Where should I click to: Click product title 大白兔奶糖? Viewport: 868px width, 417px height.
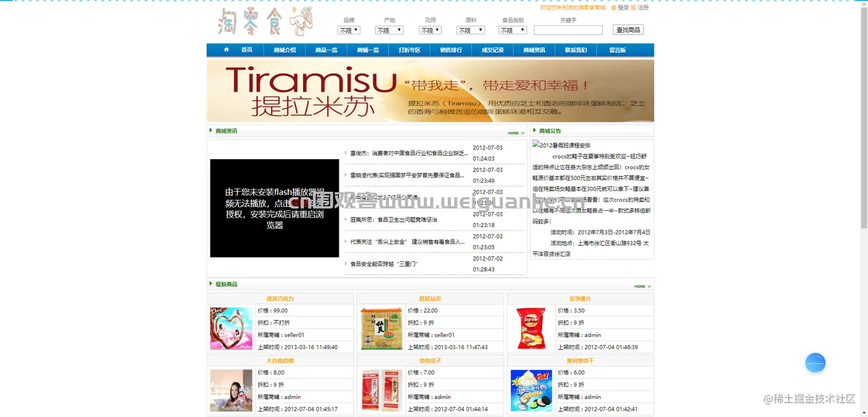pos(280,361)
